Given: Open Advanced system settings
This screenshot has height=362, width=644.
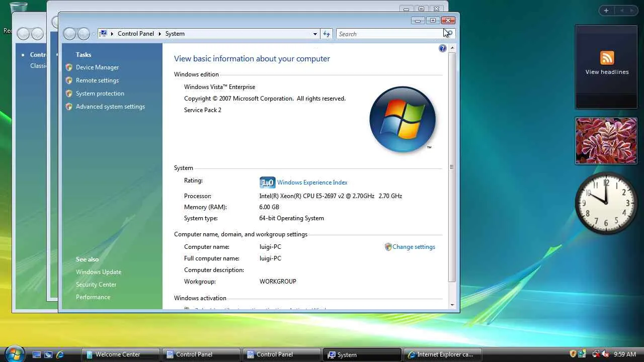Looking at the screenshot, I should (110, 107).
